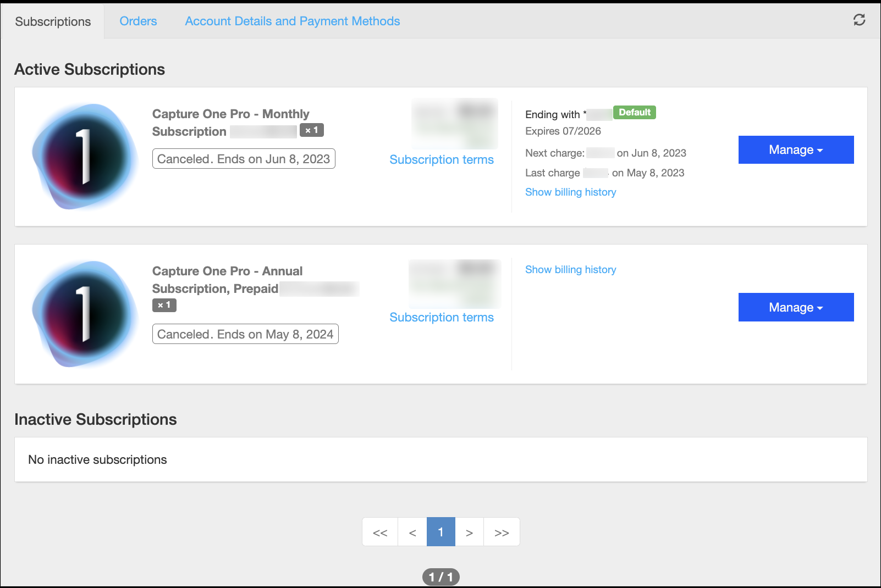
Task: Click the x1 quantity badge on Annual subscription
Action: [164, 305]
